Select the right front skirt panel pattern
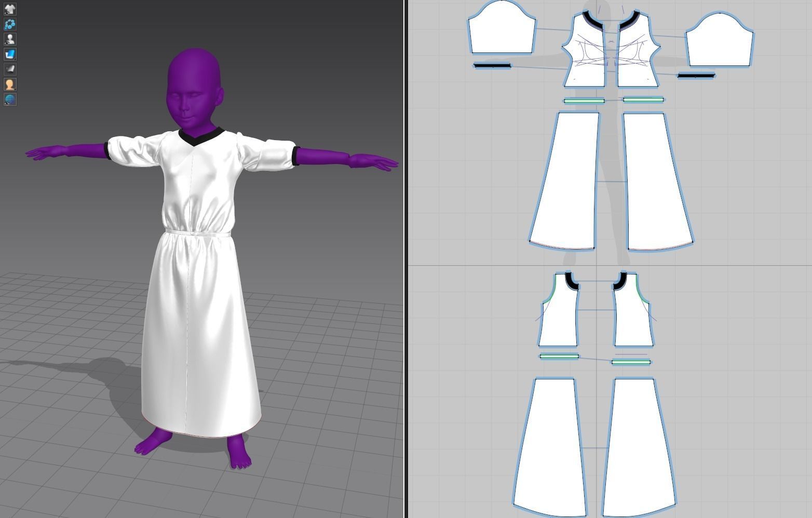 (x=658, y=181)
